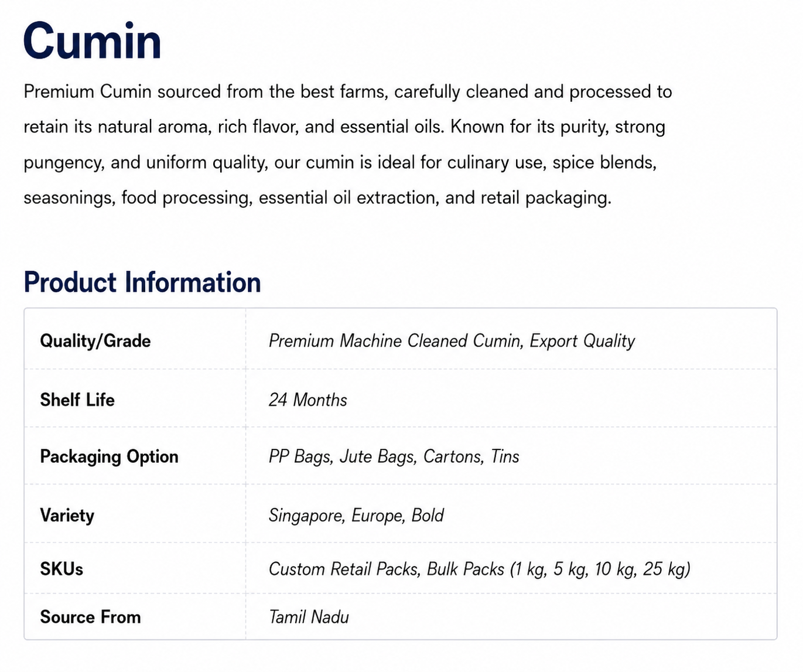Click the line starting with retain its natural aroma
The width and height of the screenshot is (803, 672).
[344, 127]
